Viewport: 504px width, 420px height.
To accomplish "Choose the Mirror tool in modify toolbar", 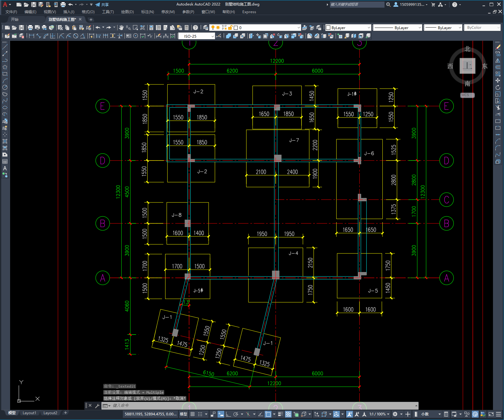I will point(498,60).
